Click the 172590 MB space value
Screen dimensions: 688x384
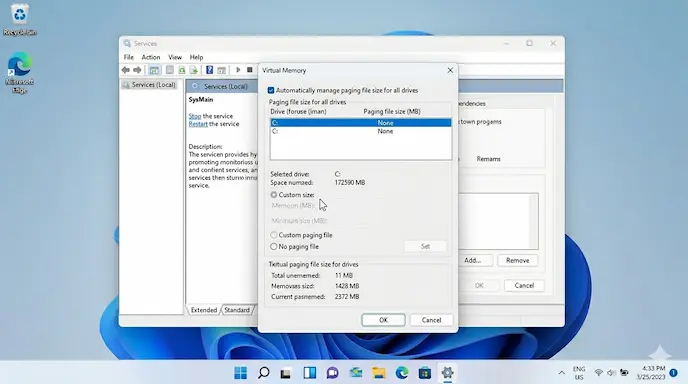(350, 183)
